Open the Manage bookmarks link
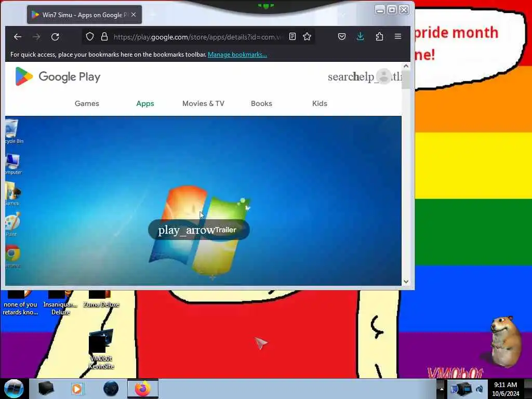 click(237, 55)
